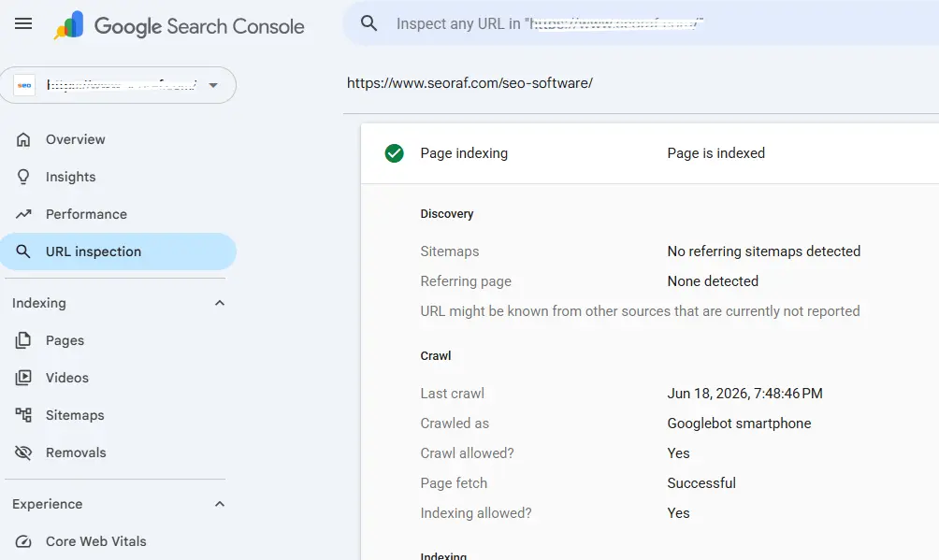Select URL inspection in sidebar

(118, 251)
